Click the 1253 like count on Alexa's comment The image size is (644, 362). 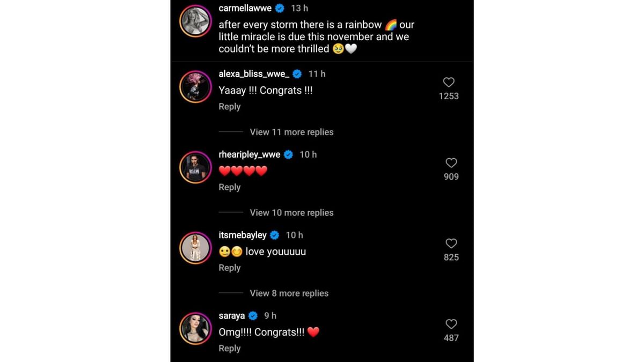[x=449, y=97]
